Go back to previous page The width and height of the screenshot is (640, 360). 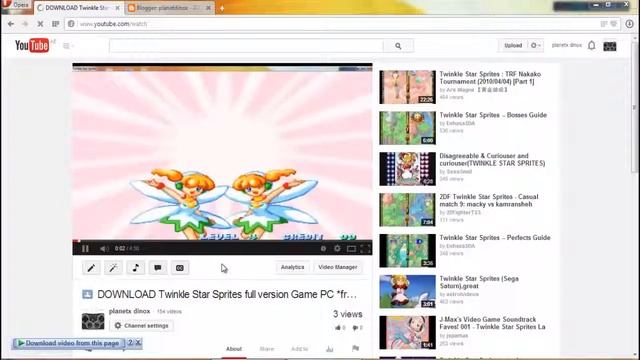click(x=11, y=24)
